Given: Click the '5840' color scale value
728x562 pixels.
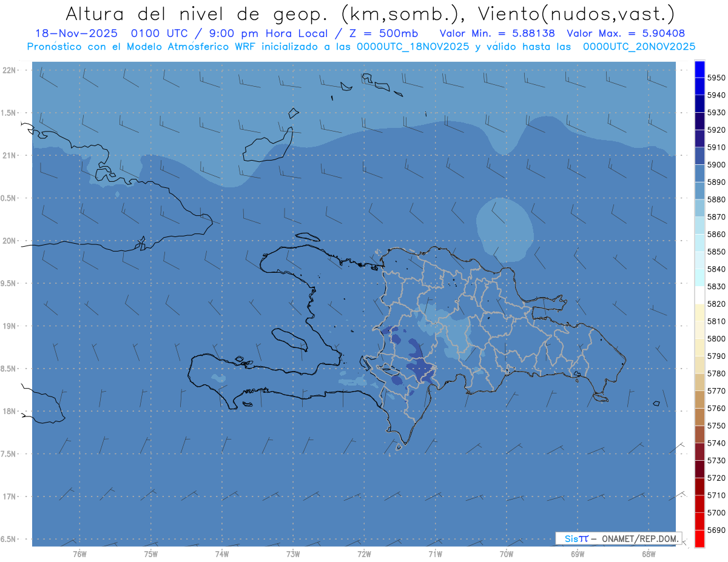Looking at the screenshot, I should (x=716, y=269).
